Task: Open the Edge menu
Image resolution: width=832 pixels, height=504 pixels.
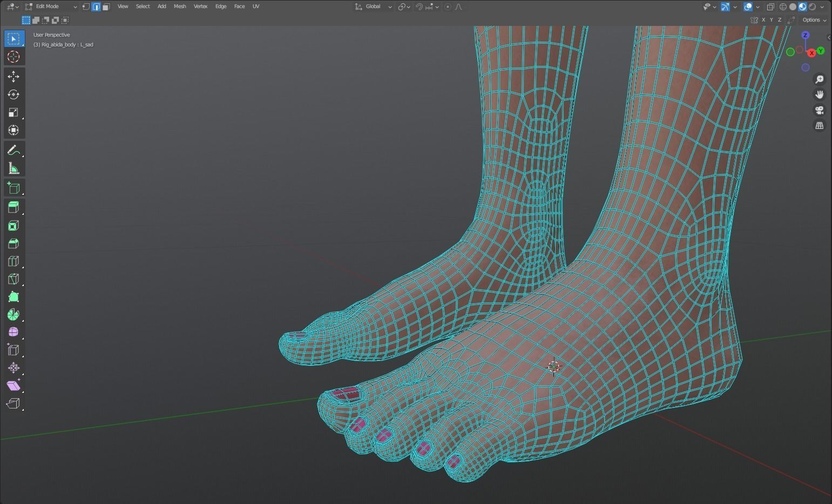Action: [221, 6]
